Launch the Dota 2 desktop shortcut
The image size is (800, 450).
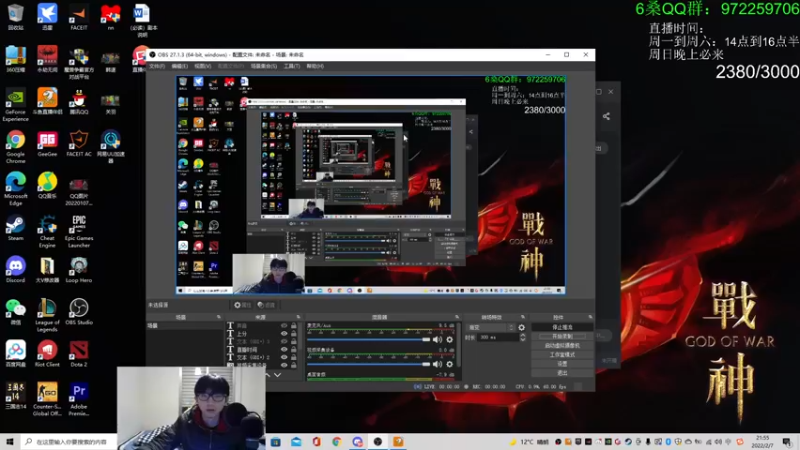click(79, 354)
